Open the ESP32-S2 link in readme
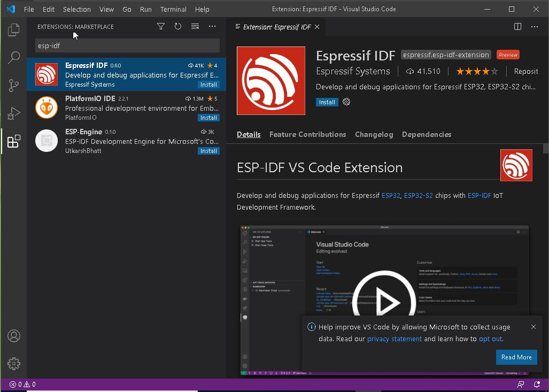549x392 pixels. [x=419, y=196]
